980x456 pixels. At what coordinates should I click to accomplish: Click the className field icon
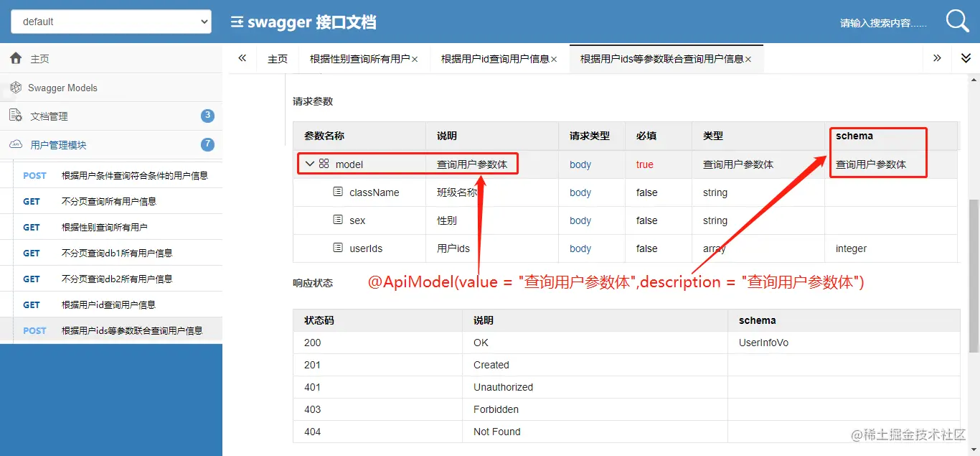pyautogui.click(x=338, y=192)
